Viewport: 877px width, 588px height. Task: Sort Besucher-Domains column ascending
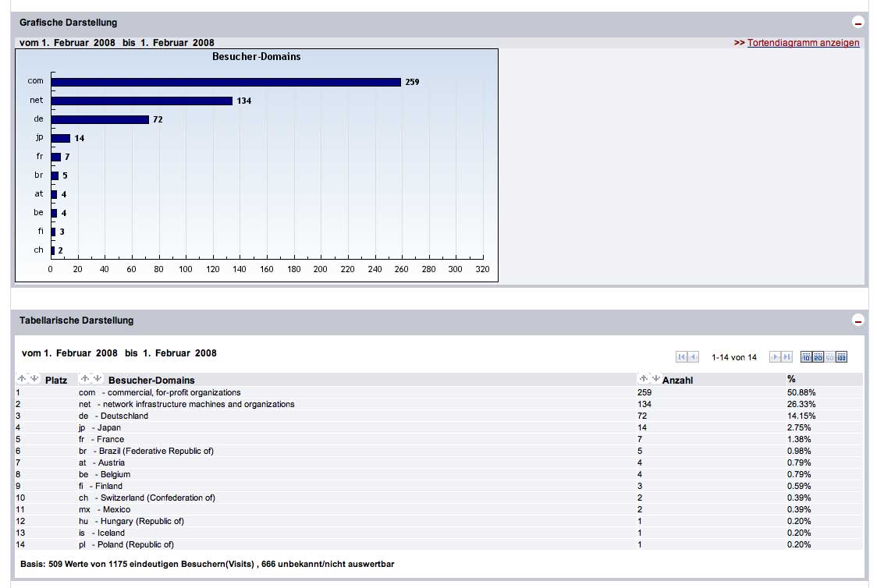[85, 379]
